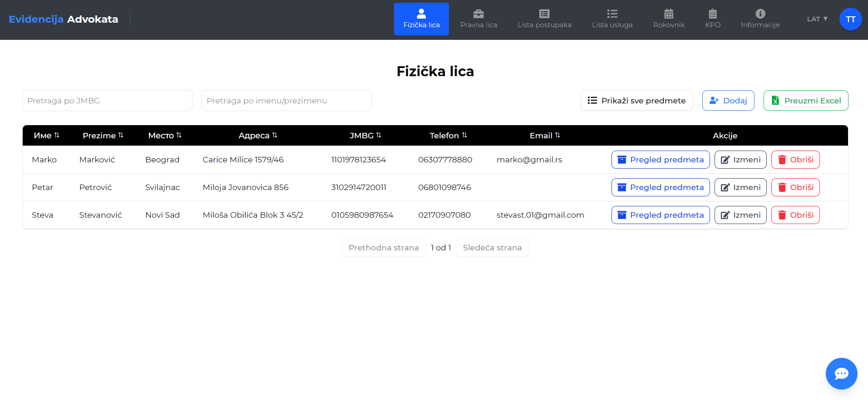Open Pregled predmeta for Petar Petrović
868x400 pixels.
click(661, 187)
